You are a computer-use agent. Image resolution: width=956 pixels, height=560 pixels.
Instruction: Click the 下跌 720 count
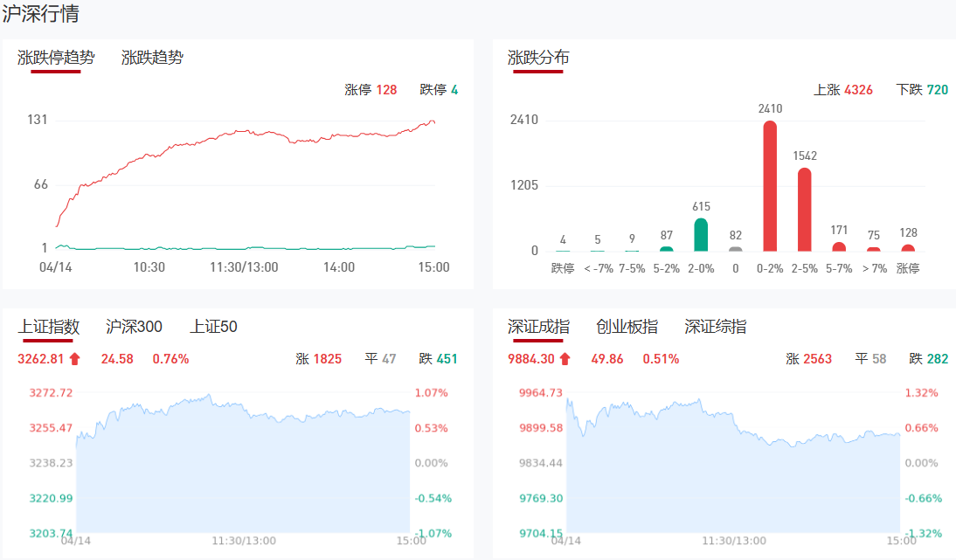(922, 90)
